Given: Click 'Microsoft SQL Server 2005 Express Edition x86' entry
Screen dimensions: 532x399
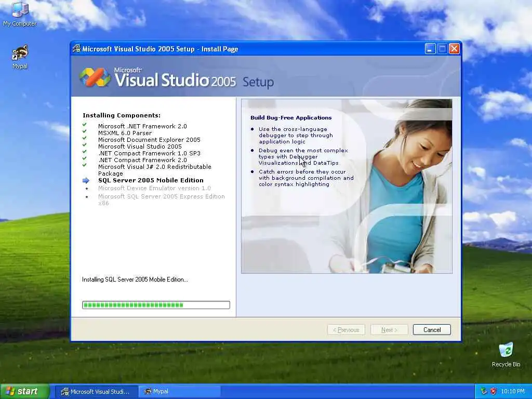Looking at the screenshot, I should 162,199.
